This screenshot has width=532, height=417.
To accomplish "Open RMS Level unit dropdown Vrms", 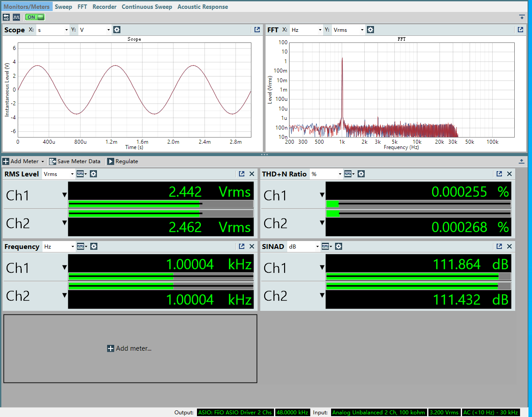I will 58,174.
